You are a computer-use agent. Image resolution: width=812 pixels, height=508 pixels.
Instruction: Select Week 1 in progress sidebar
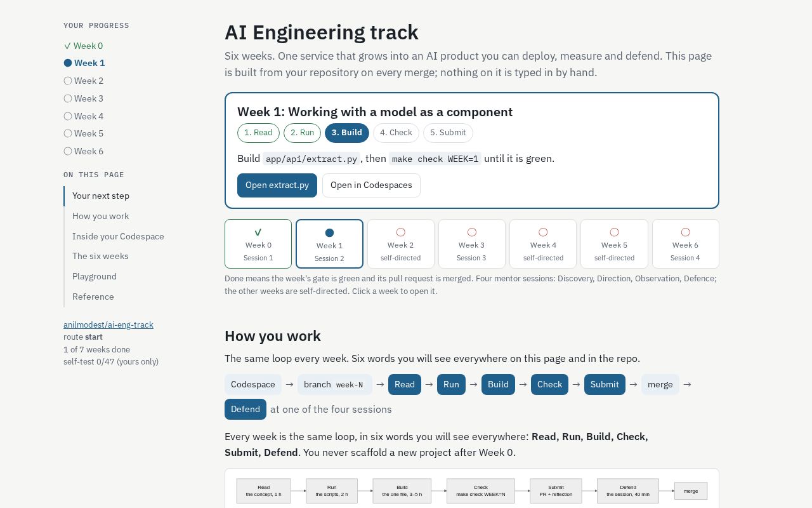84,63
